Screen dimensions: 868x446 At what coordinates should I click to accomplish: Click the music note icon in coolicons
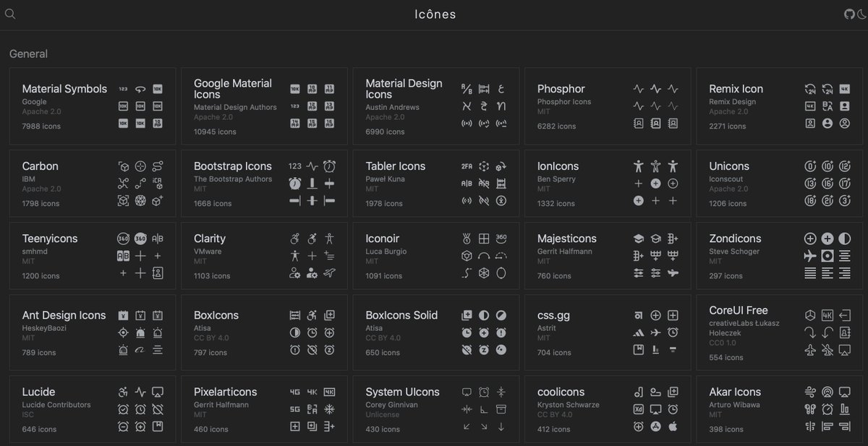click(638, 392)
